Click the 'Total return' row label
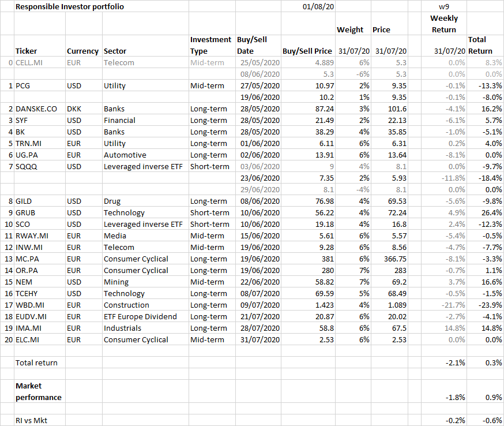504x426 pixels. pyautogui.click(x=36, y=363)
